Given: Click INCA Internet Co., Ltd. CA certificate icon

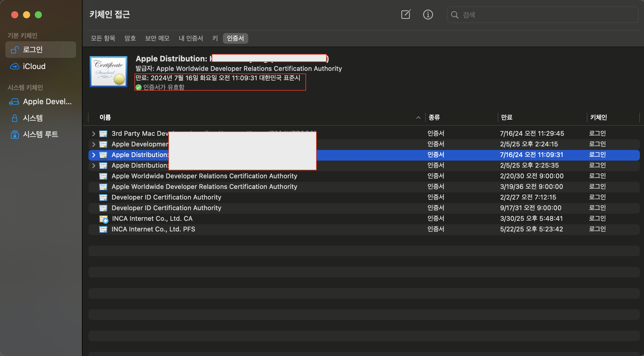Looking at the screenshot, I should tap(103, 219).
